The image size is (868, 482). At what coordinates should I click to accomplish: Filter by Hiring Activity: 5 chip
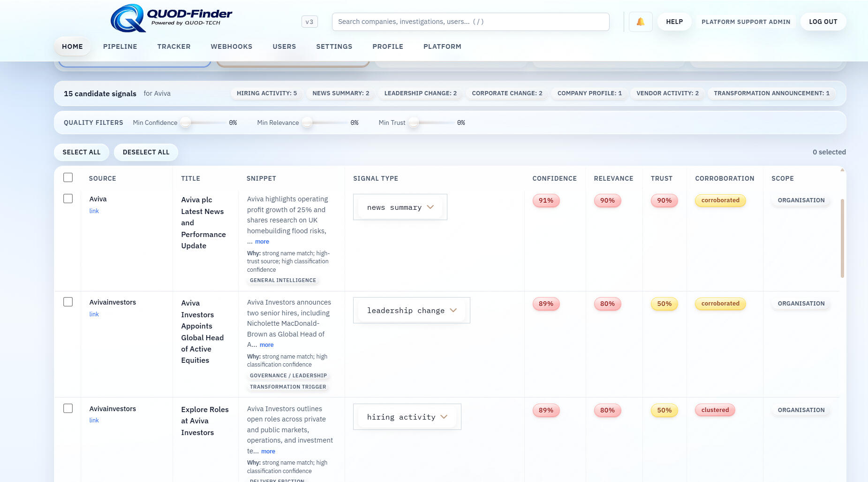tap(267, 93)
